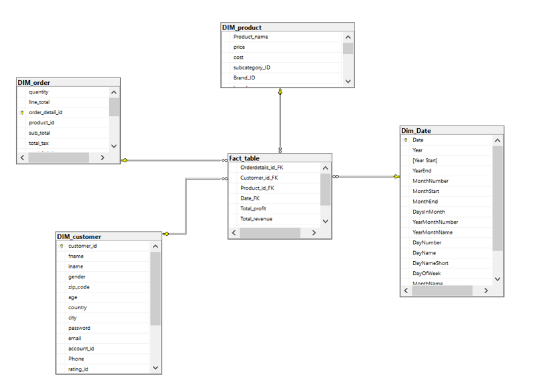Image resolution: width=554 pixels, height=392 pixels.
Task: Select the Orderdetails_id_FK column
Action: pyautogui.click(x=274, y=168)
